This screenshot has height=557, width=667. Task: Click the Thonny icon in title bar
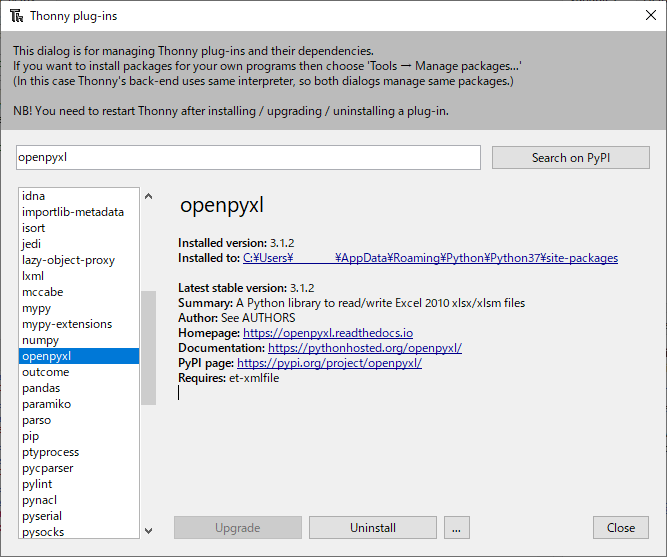point(16,16)
